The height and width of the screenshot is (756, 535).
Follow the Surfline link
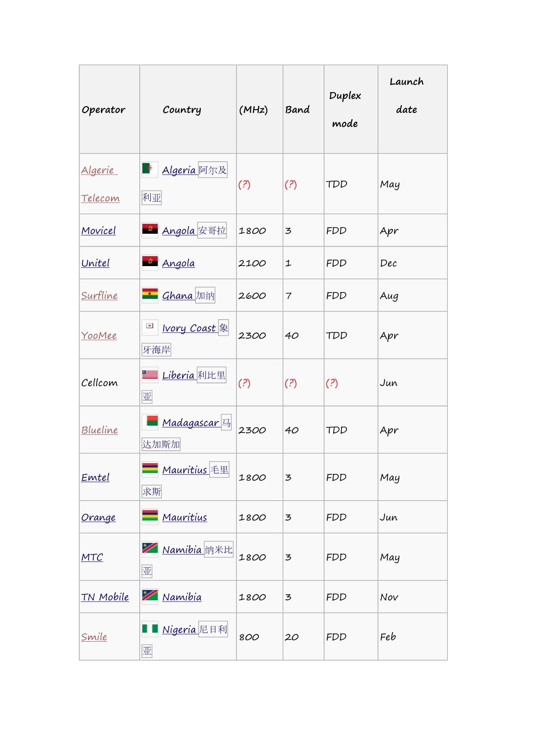click(99, 295)
